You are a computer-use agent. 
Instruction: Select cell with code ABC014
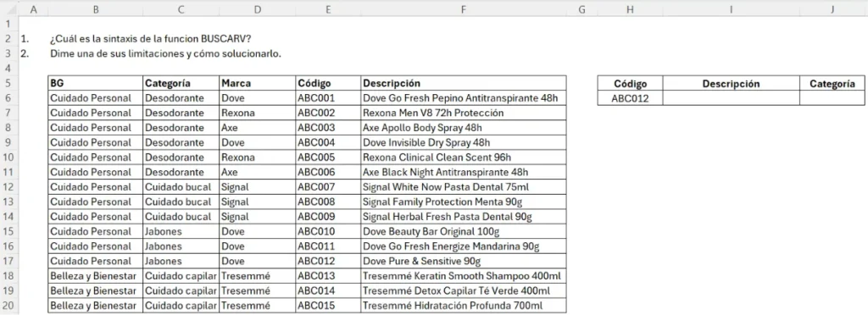pyautogui.click(x=328, y=290)
